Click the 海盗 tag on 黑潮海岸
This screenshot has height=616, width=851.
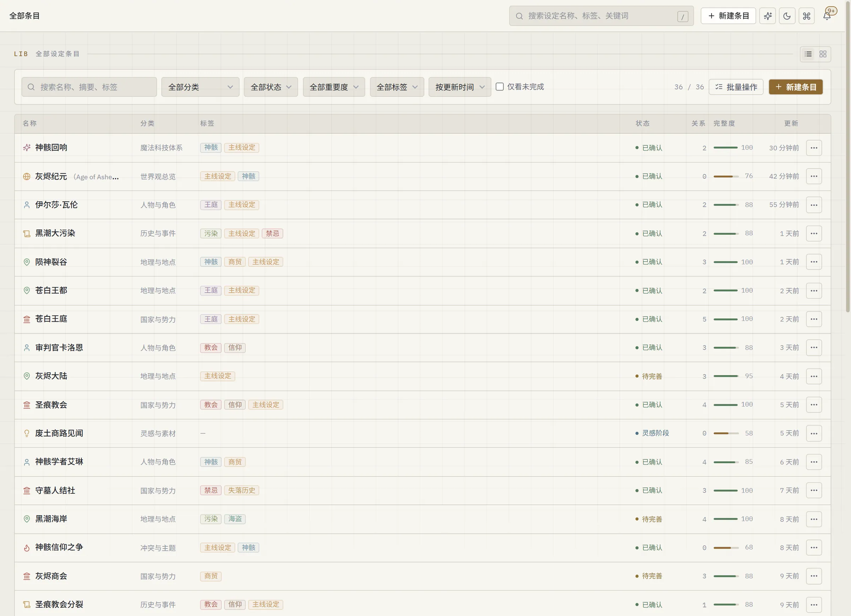coord(235,519)
